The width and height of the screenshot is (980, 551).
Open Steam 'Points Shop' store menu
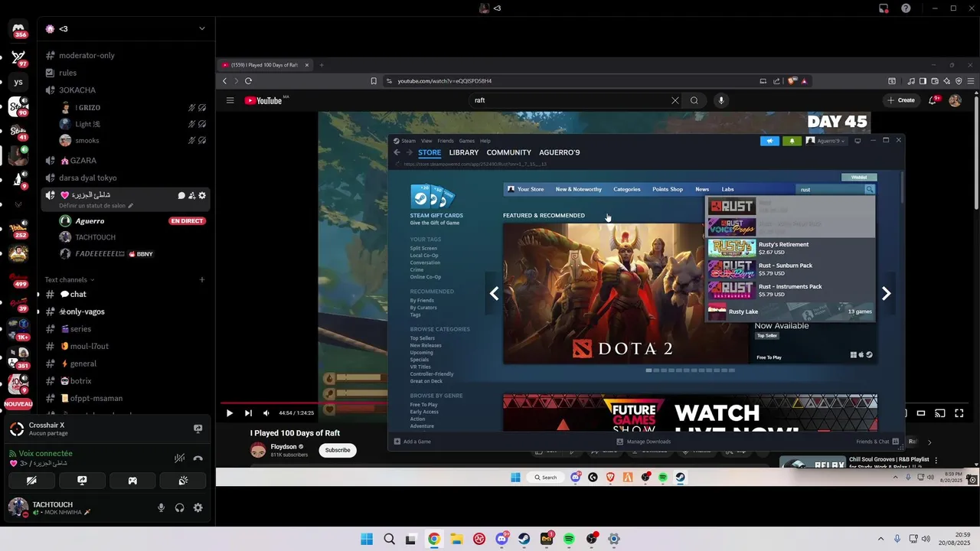click(x=668, y=189)
